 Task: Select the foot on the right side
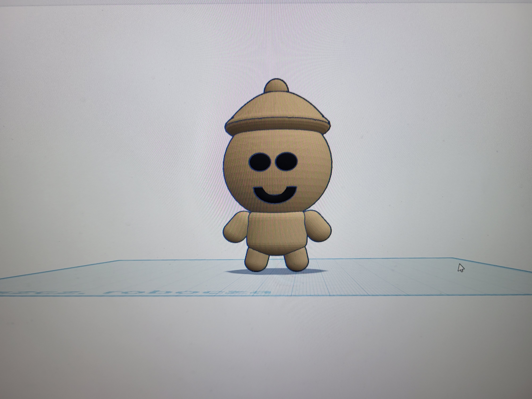pos(296,259)
